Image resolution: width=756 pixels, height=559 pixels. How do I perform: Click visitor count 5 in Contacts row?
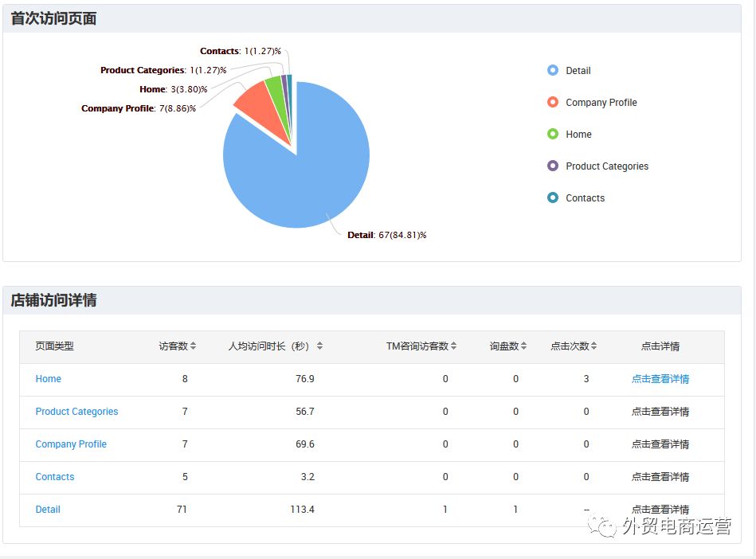coord(185,477)
